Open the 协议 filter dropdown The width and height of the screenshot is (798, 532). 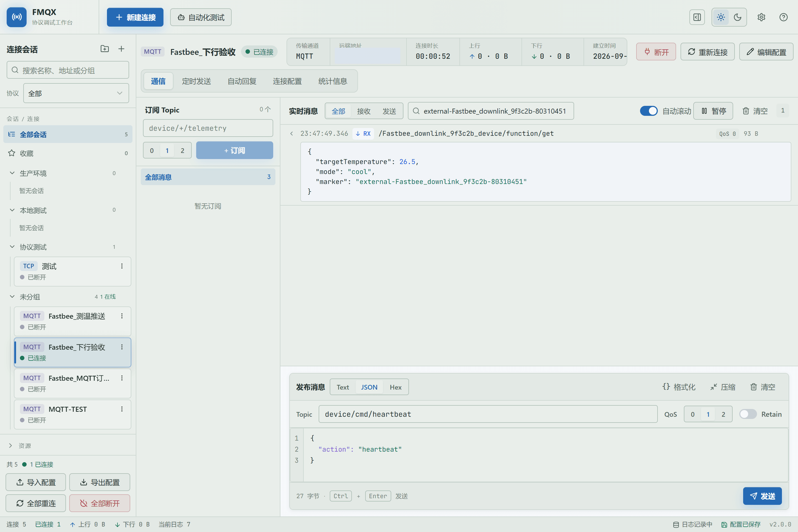pos(76,93)
